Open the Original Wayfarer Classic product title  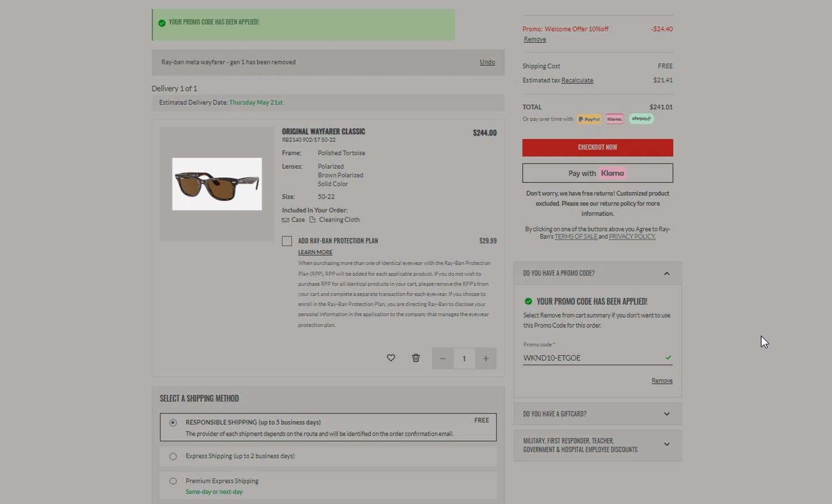coord(323,131)
